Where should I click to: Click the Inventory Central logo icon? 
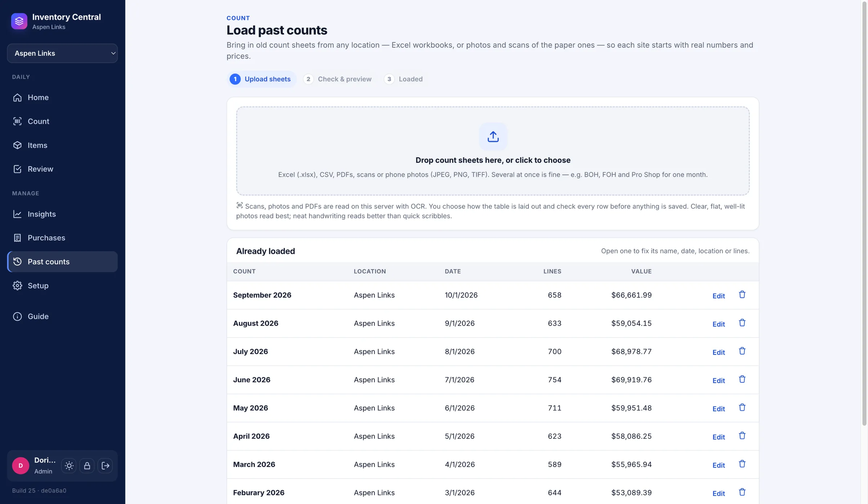19,21
